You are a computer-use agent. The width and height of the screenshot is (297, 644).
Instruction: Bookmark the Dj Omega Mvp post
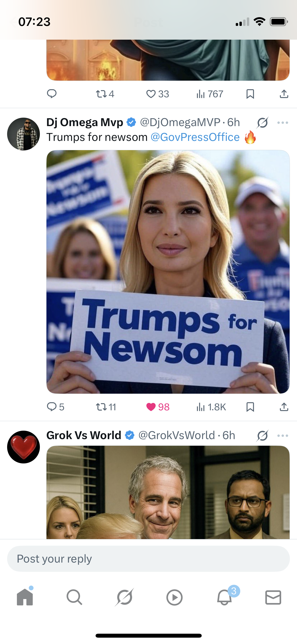pyautogui.click(x=250, y=407)
